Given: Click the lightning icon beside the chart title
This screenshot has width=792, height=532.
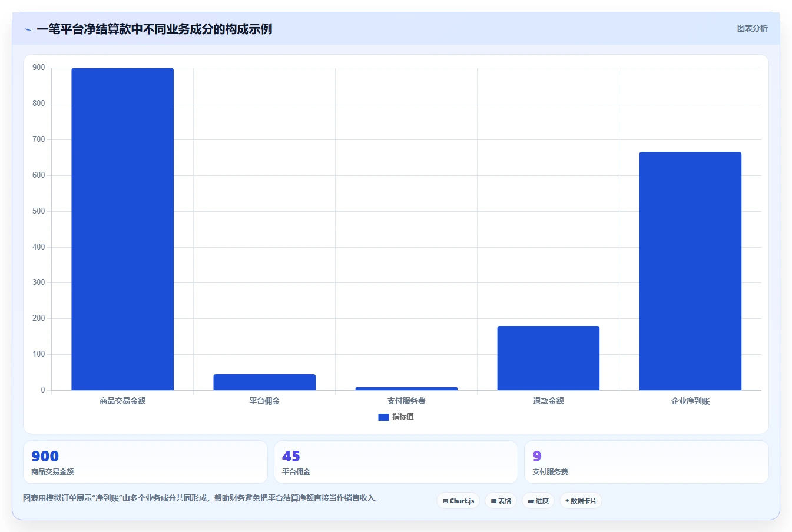Looking at the screenshot, I should point(28,29).
